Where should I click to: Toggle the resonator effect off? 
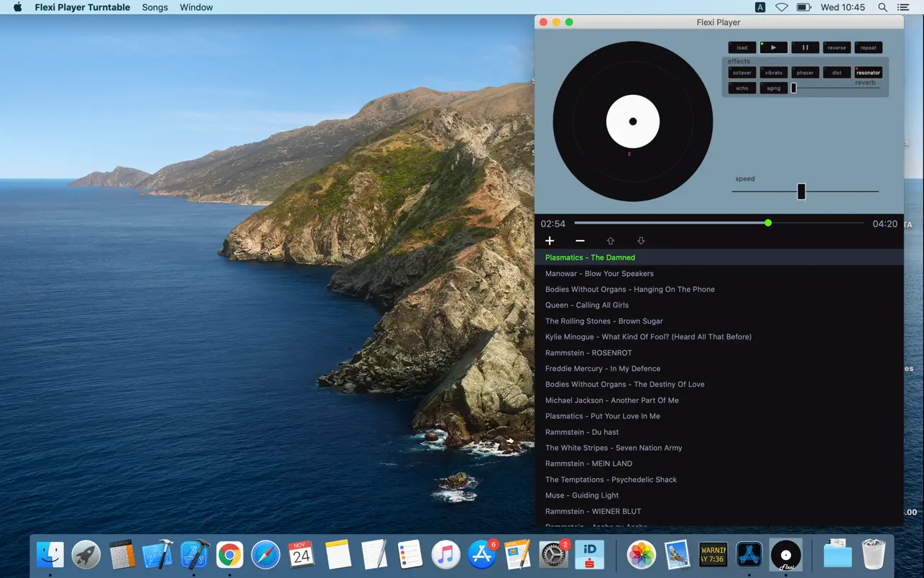coord(868,73)
